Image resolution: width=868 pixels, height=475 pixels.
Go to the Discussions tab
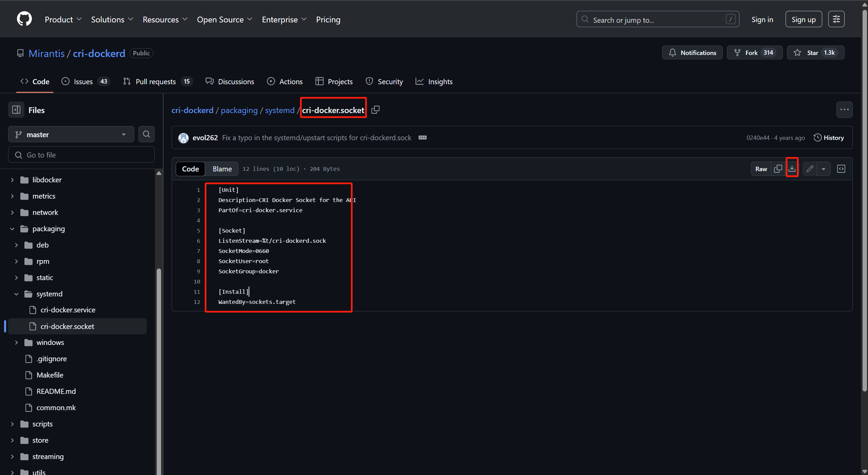tap(230, 81)
